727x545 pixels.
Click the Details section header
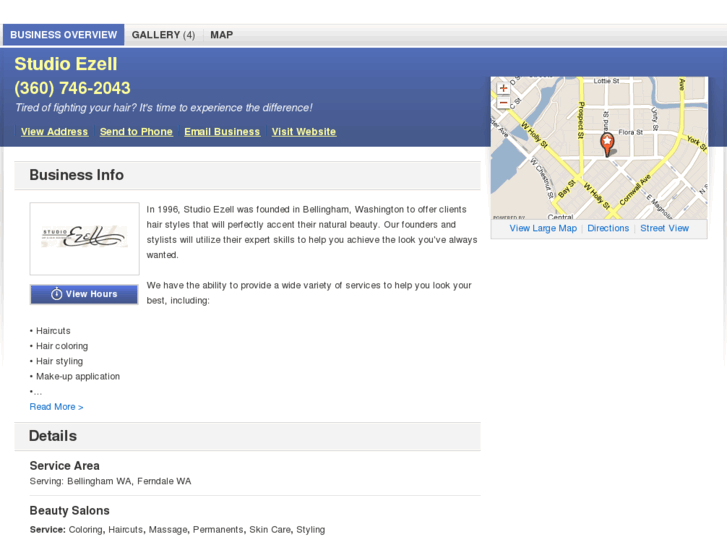pos(247,436)
